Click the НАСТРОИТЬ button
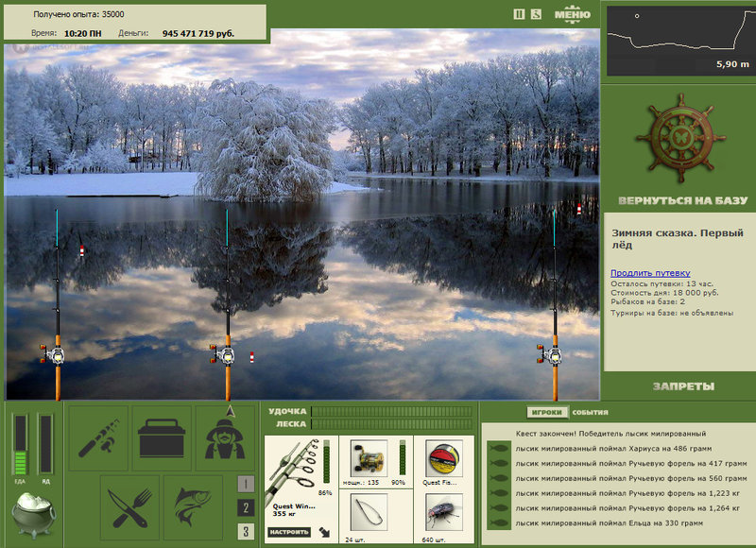756x548 pixels. click(x=290, y=532)
